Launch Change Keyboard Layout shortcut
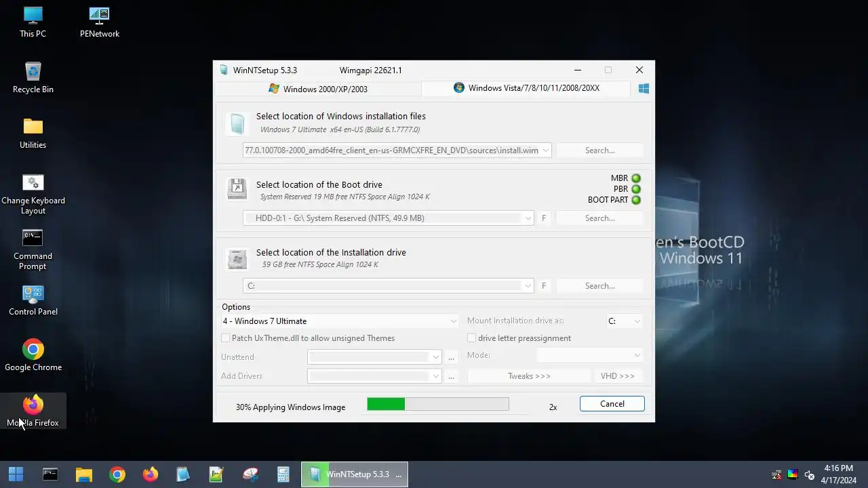Screen dimensions: 868x488 coord(33,194)
